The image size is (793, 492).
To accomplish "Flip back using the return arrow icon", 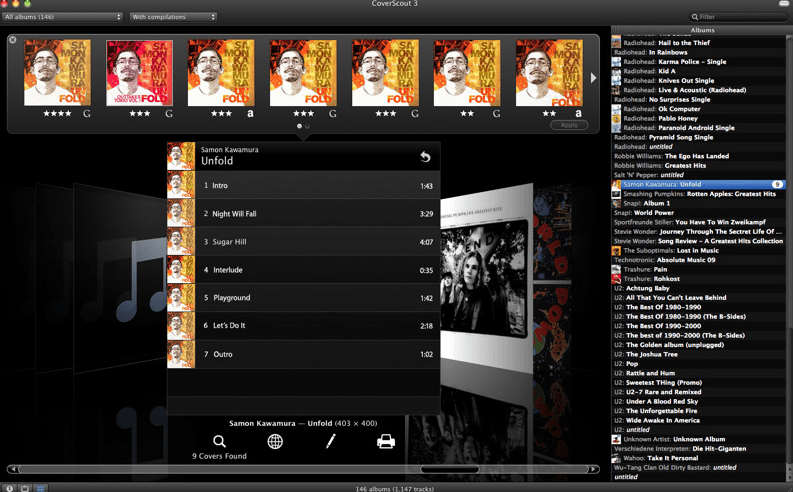I will click(x=425, y=157).
